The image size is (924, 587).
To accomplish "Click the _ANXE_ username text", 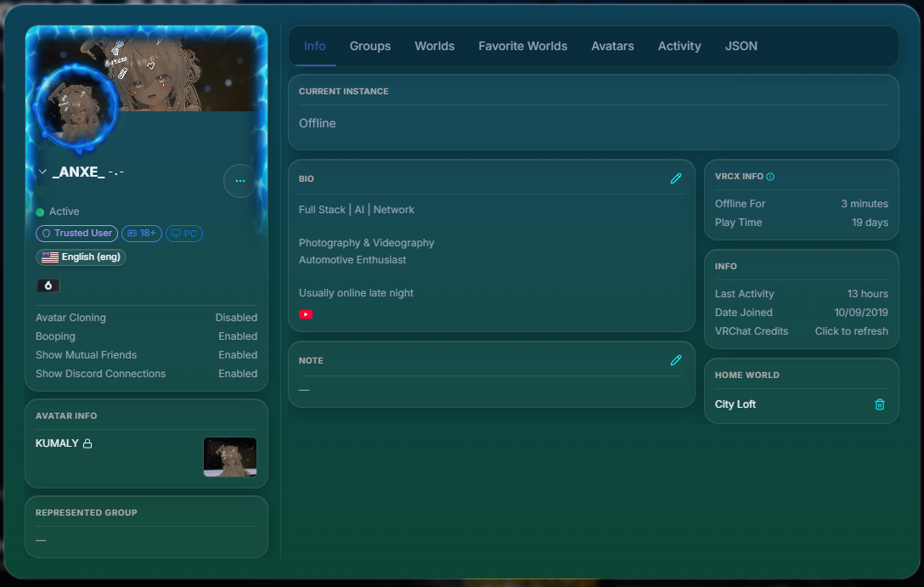I will pos(78,172).
